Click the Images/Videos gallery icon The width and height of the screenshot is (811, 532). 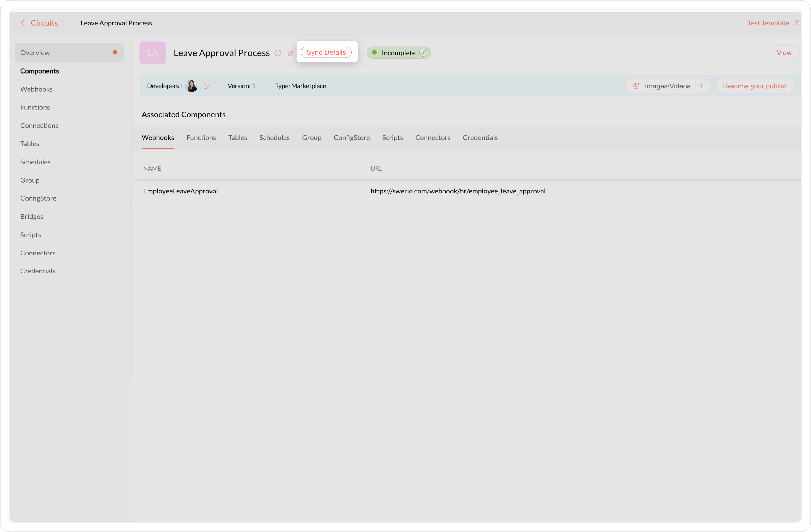coord(636,86)
